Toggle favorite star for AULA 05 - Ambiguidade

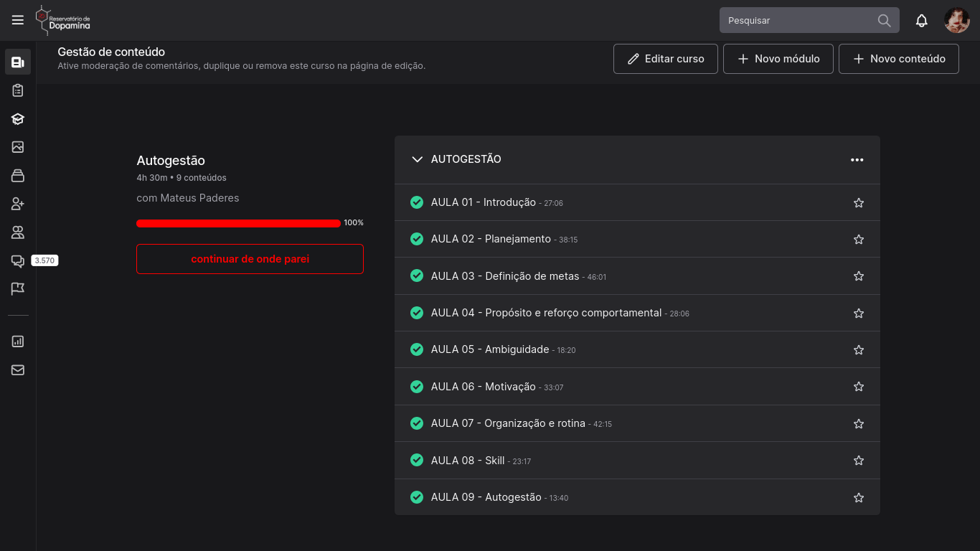pyautogui.click(x=858, y=350)
